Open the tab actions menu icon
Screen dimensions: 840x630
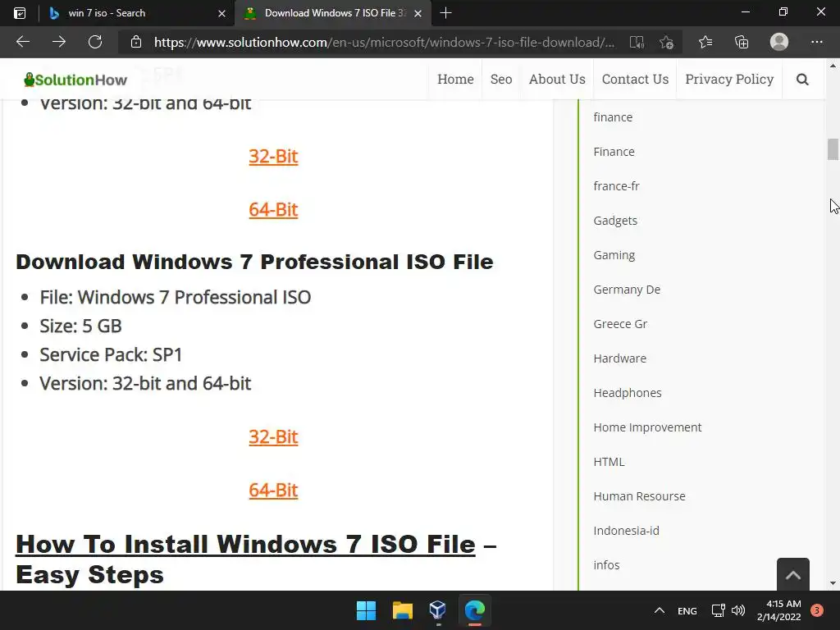[x=20, y=13]
